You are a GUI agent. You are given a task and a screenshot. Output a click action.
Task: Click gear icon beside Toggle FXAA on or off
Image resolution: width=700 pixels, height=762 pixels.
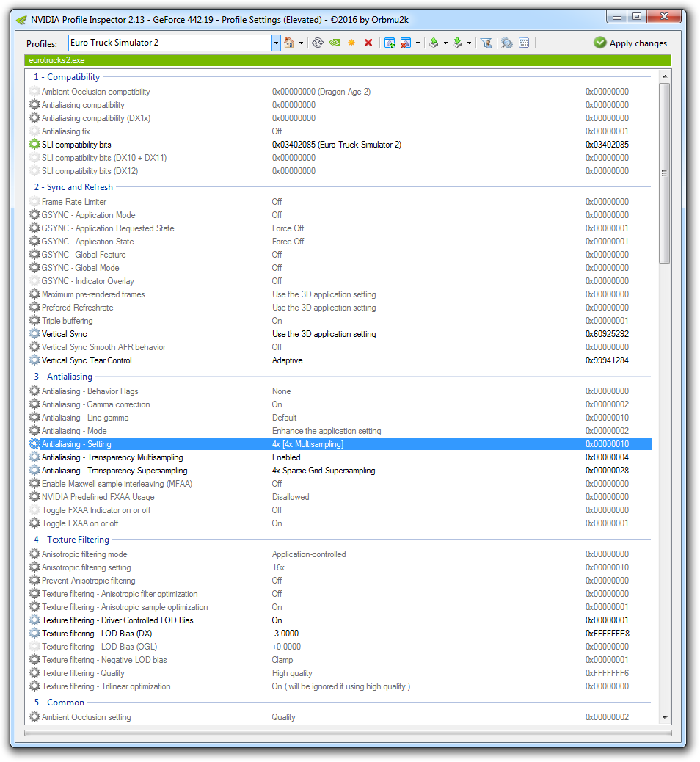pyautogui.click(x=34, y=523)
